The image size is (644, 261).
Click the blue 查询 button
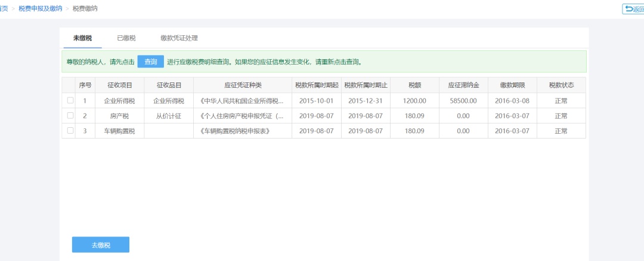pyautogui.click(x=150, y=62)
